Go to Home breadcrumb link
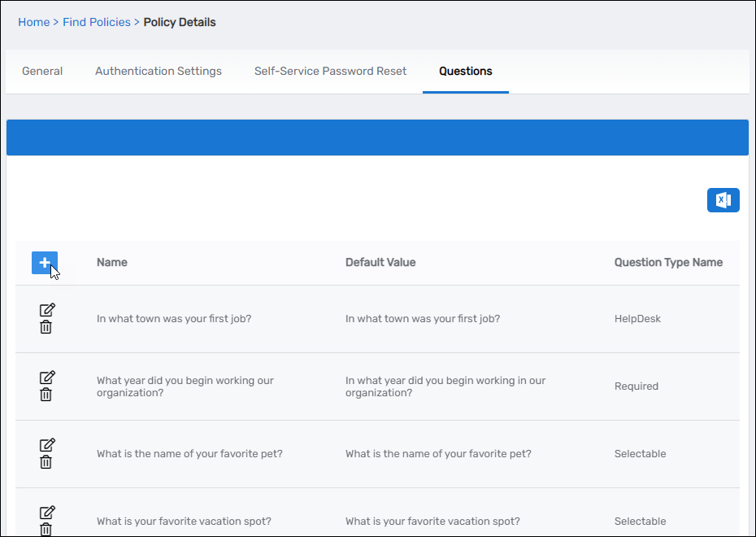The image size is (756, 537). coord(34,22)
